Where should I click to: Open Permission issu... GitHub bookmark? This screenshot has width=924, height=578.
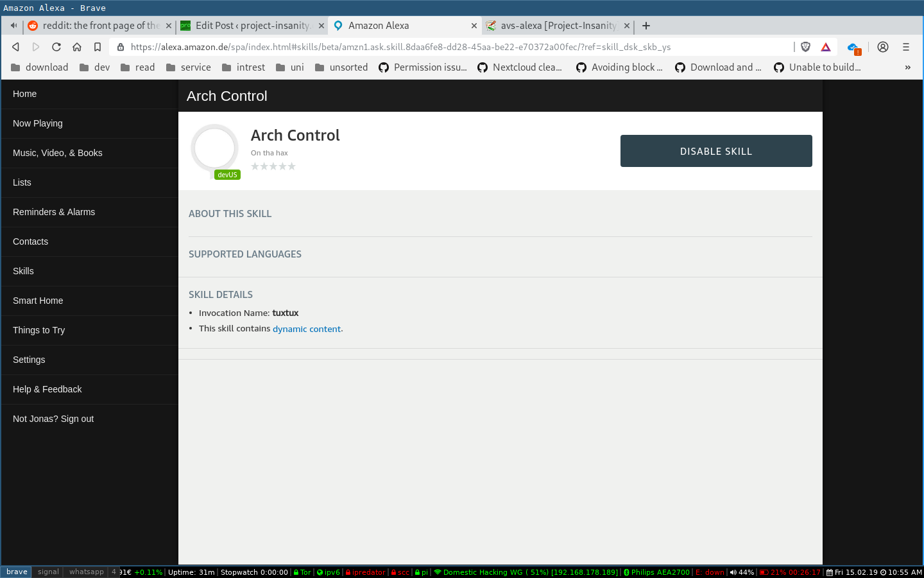[423, 67]
